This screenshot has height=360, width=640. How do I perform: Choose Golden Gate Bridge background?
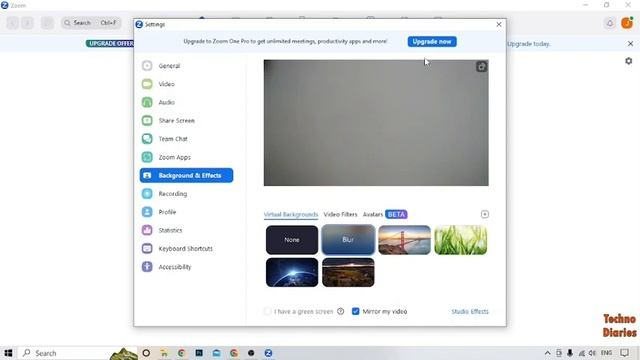pos(404,240)
